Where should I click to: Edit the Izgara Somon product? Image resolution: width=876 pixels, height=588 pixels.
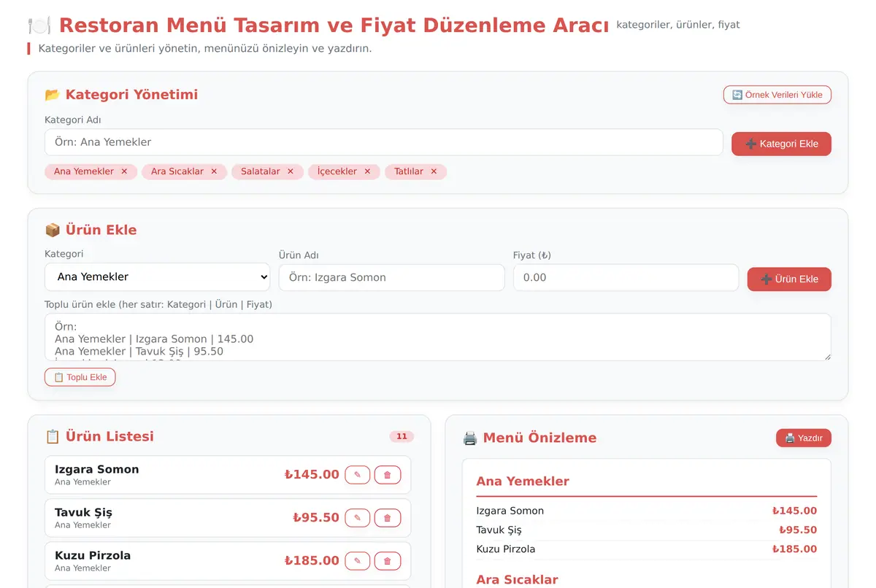[357, 475]
